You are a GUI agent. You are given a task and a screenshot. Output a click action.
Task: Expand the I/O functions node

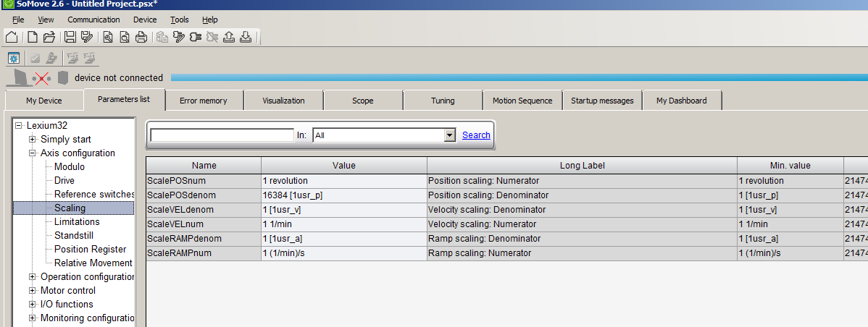(32, 305)
